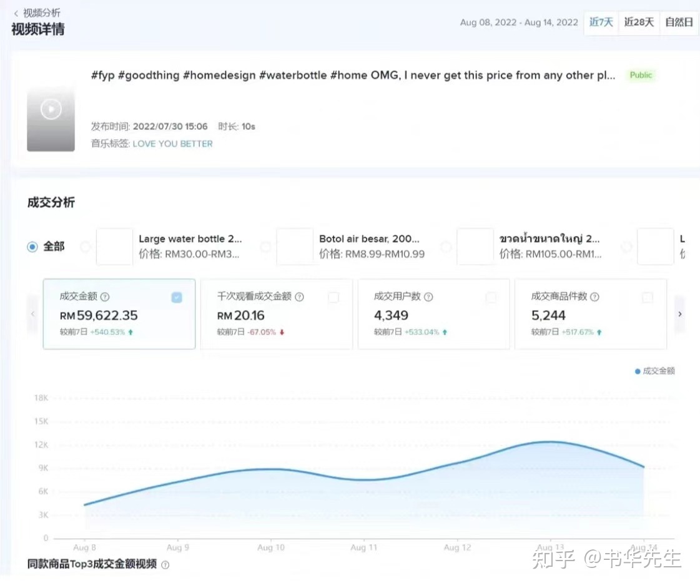Viewport: 700px width, 588px height.
Task: Open the LOVE YOU BETTER music tag link
Action: tap(172, 143)
